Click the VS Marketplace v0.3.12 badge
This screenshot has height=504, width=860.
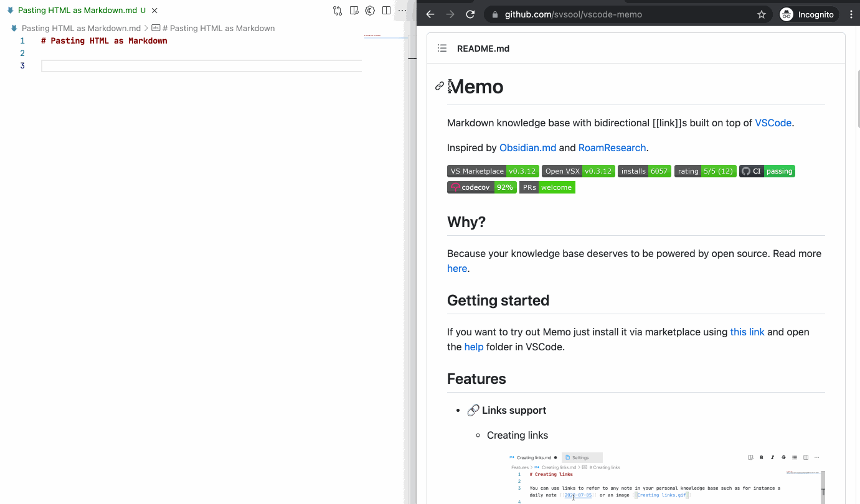(x=493, y=171)
